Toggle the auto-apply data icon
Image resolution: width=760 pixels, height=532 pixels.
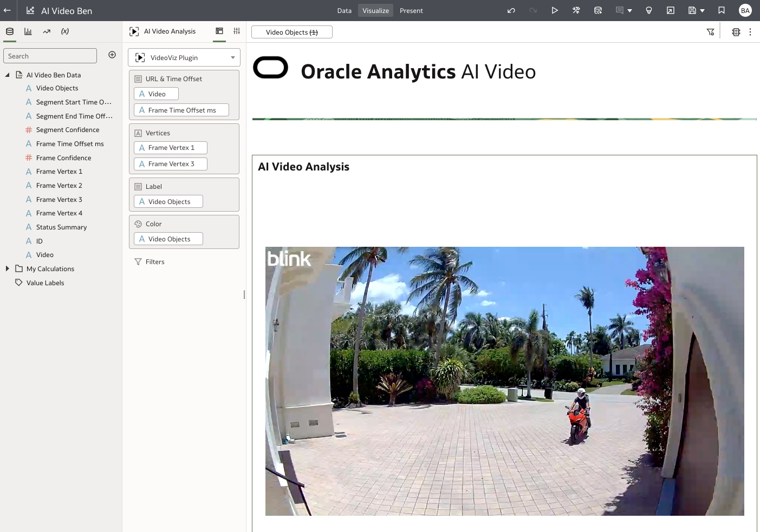(736, 32)
